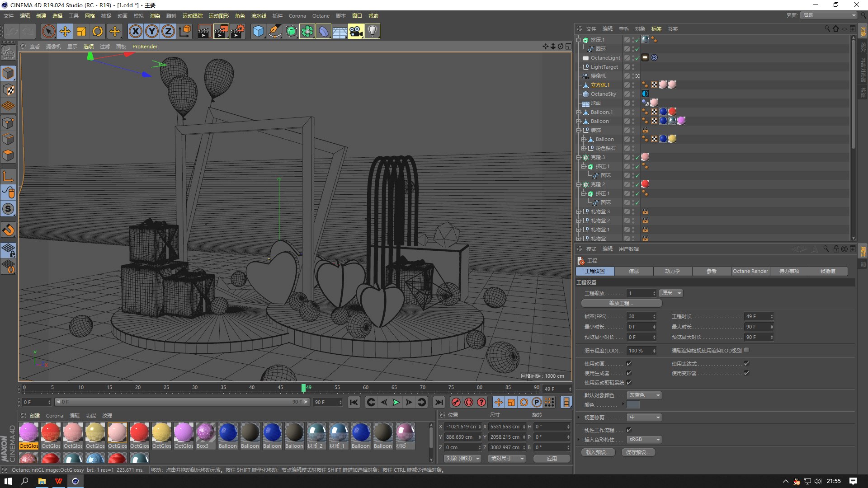Click the 保存预设 button
The height and width of the screenshot is (488, 868).
coord(638,452)
